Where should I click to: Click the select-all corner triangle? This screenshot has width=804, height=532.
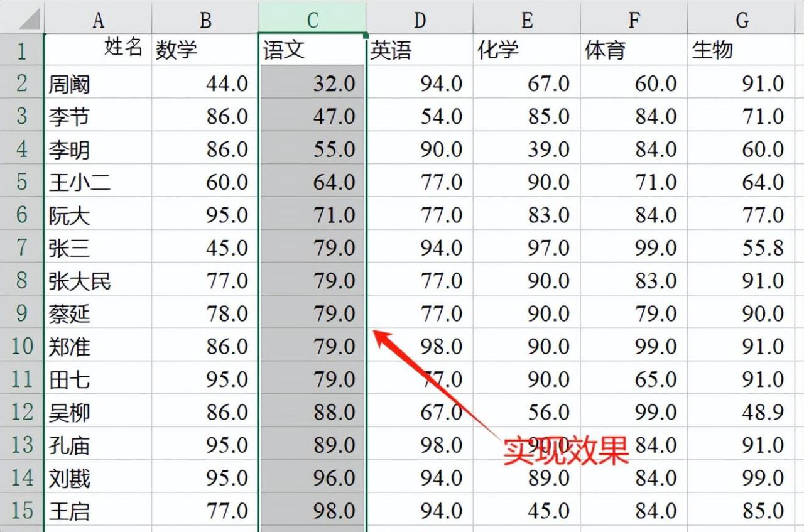[30, 19]
